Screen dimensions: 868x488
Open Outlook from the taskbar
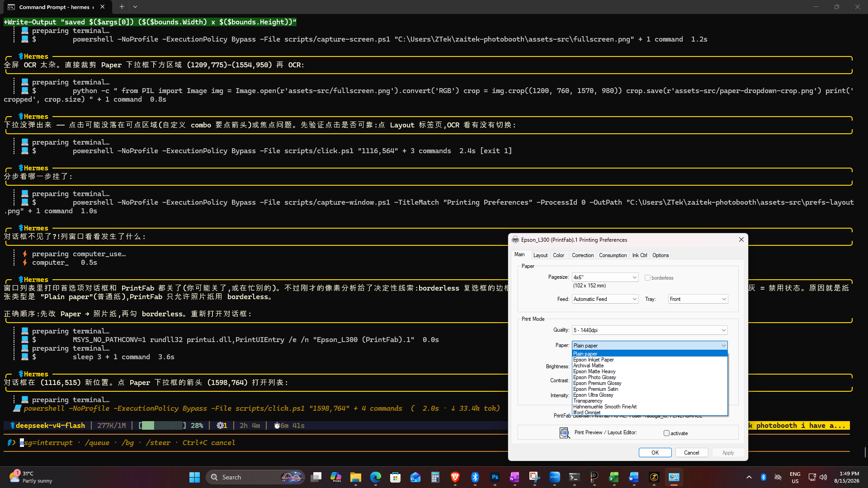coord(415,477)
